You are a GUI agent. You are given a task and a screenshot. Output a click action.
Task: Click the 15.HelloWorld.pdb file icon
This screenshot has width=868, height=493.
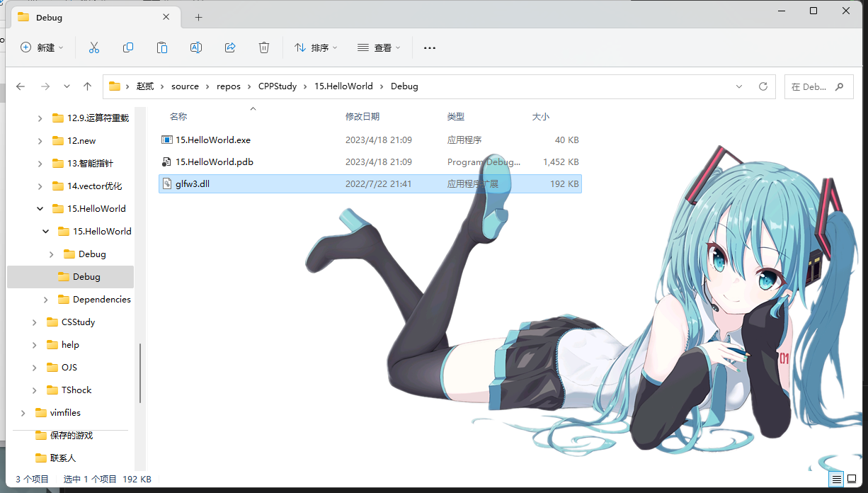[167, 162]
